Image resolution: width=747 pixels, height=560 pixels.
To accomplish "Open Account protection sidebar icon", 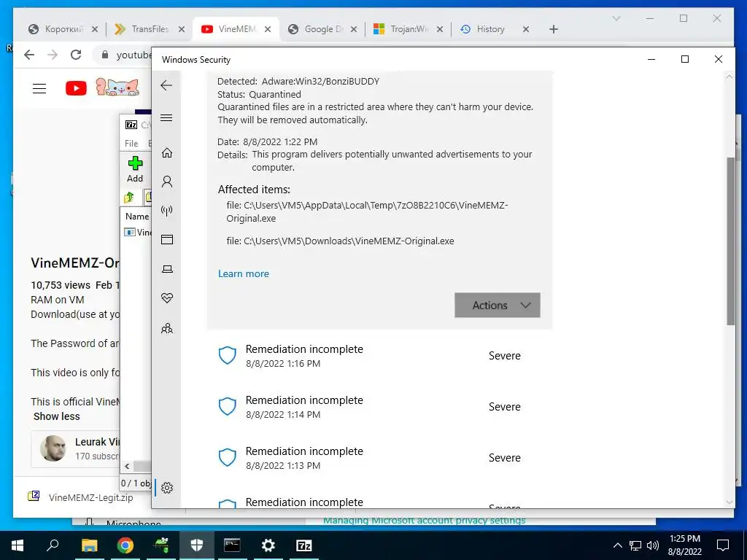I will (167, 182).
